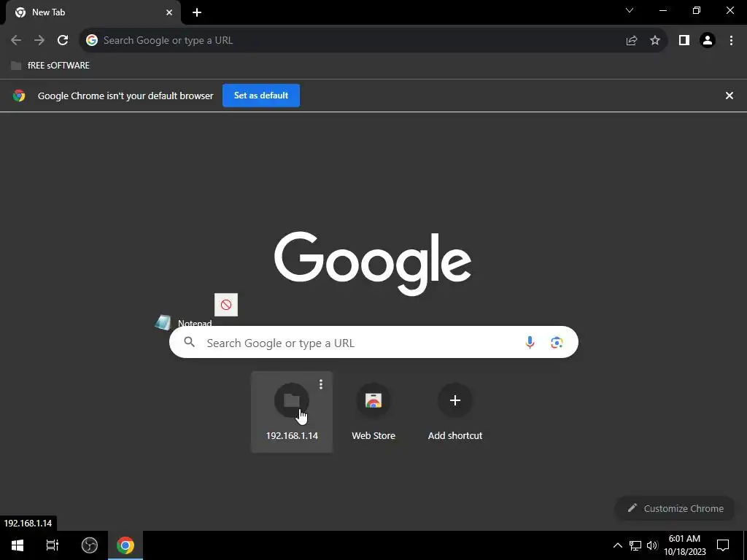Open the 192.168.1.14 shortcut
This screenshot has width=747, height=560.
click(x=292, y=411)
